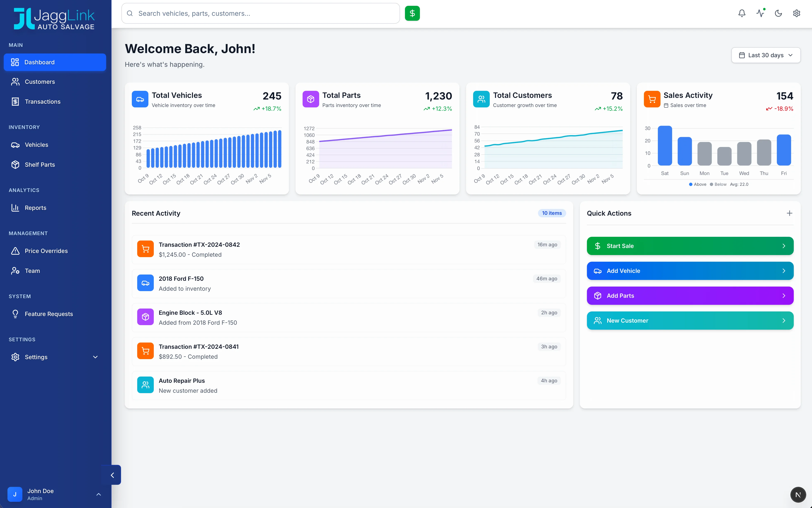The image size is (812, 508).
Task: Toggle dark mode with the moon icon
Action: click(x=778, y=13)
